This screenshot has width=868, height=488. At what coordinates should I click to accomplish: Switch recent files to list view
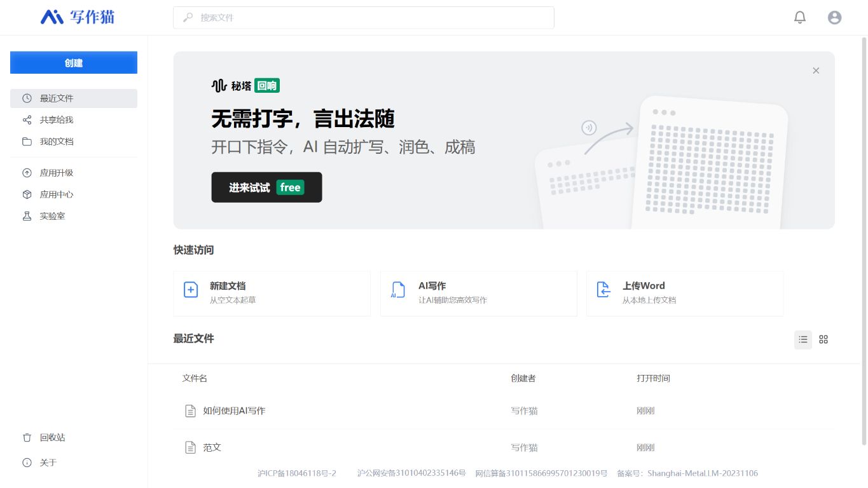click(803, 339)
